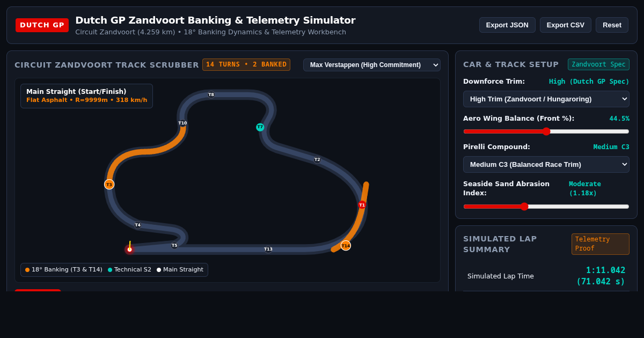
Task: Click the Simulated Lap Time label
Action: (501, 276)
